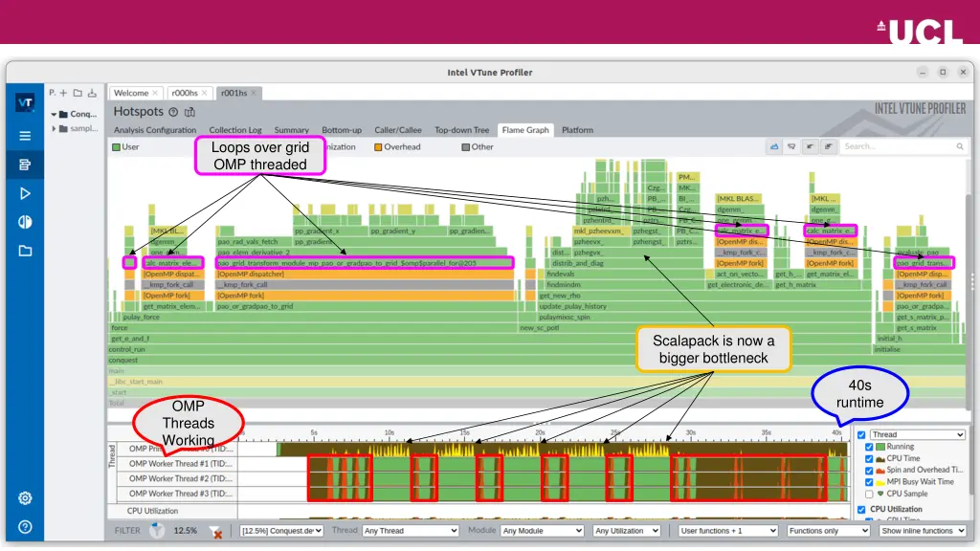980x551 pixels.
Task: Click the filter pie chart icon
Action: (x=157, y=531)
